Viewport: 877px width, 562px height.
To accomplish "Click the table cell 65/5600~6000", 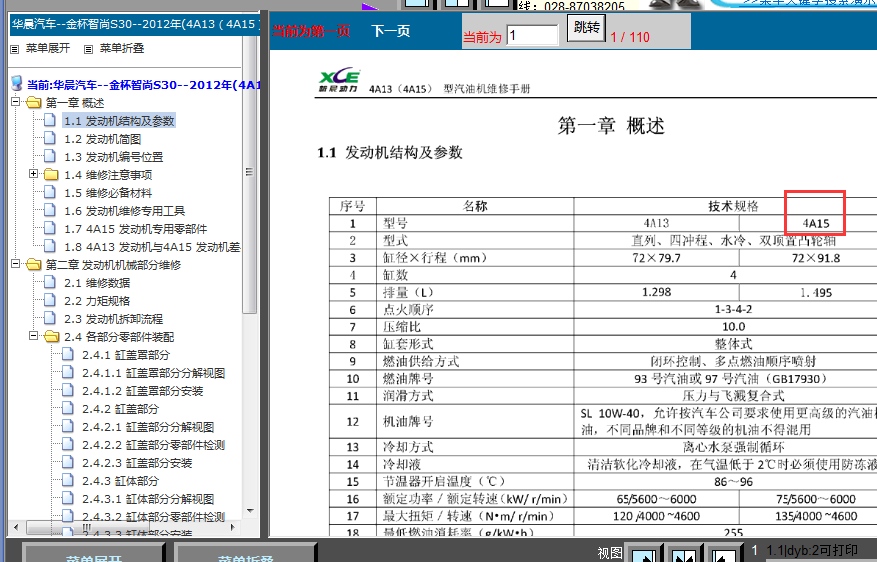I will click(x=656, y=499).
